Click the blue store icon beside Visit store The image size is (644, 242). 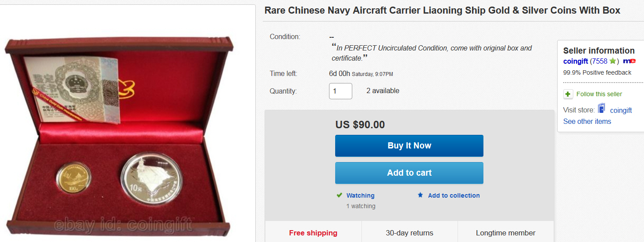pos(601,109)
